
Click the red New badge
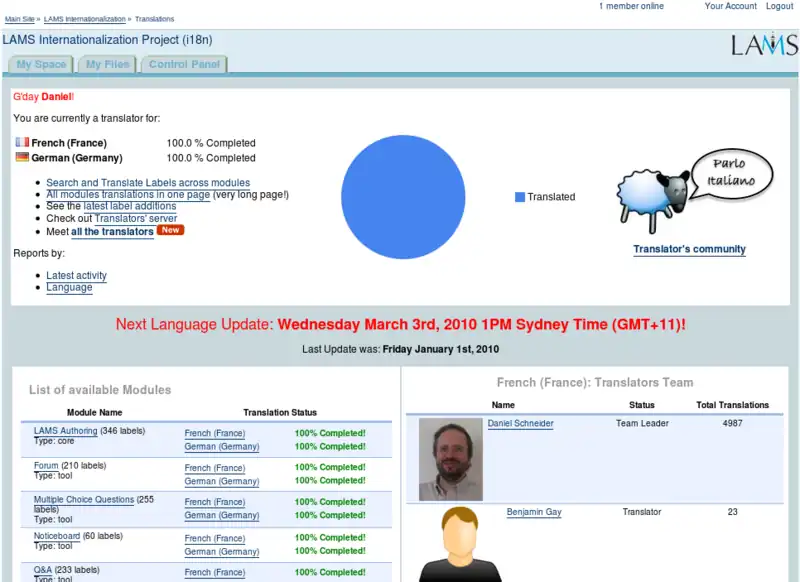tap(171, 231)
